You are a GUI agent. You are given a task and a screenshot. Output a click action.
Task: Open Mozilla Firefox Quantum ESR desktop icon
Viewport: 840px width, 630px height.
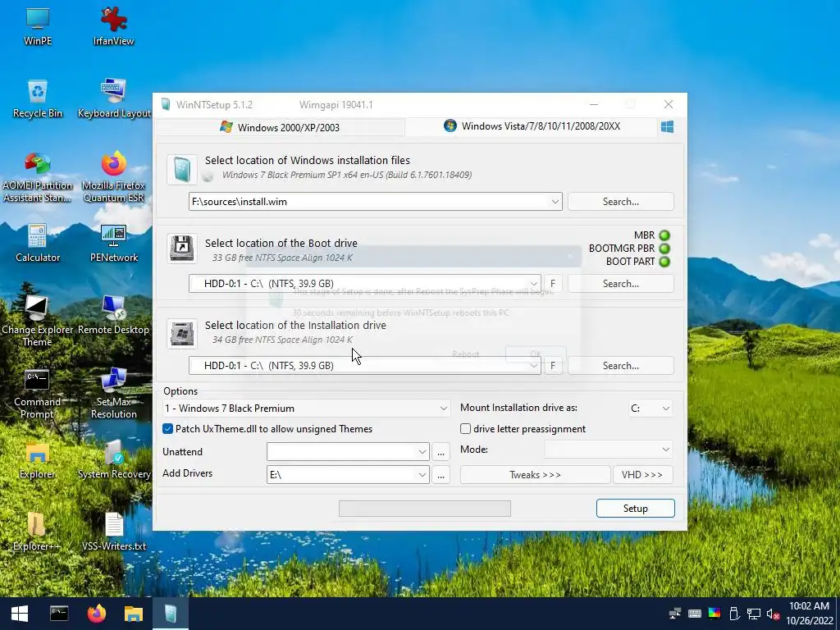pos(113,177)
